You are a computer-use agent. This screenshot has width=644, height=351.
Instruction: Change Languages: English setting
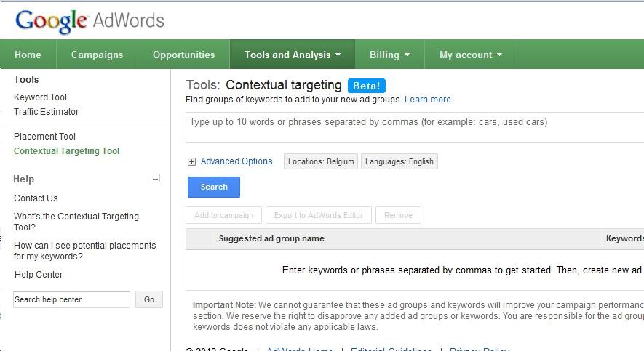click(x=399, y=161)
